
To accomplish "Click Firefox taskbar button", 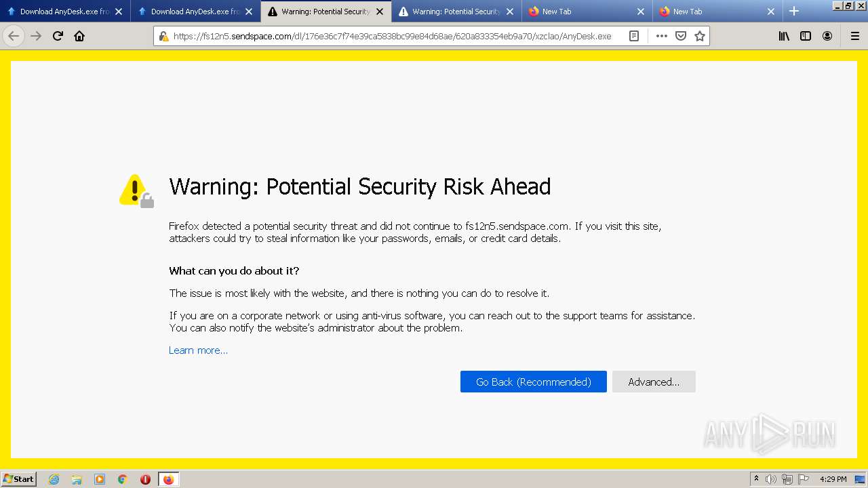I will coord(168,479).
